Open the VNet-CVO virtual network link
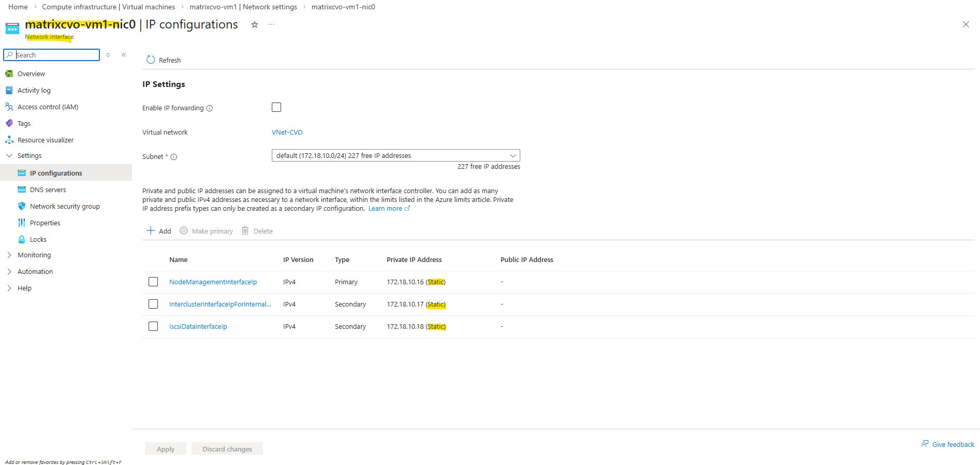The height and width of the screenshot is (465, 980). click(287, 132)
